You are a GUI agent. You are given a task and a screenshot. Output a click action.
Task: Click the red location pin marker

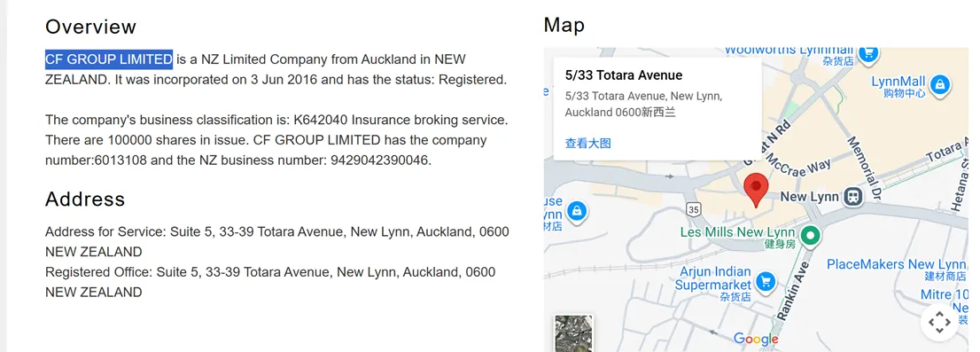pos(756,190)
